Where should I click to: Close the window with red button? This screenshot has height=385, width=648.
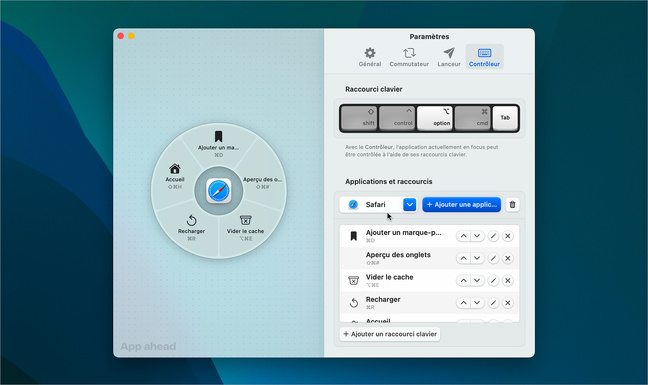[x=121, y=36]
